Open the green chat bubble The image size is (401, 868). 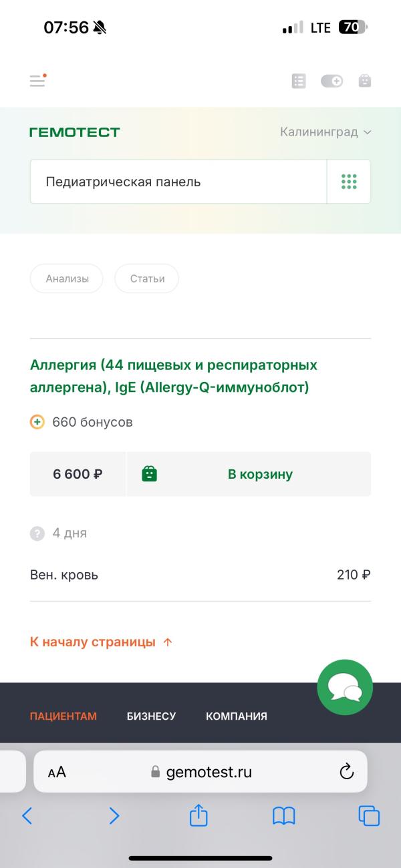345,687
